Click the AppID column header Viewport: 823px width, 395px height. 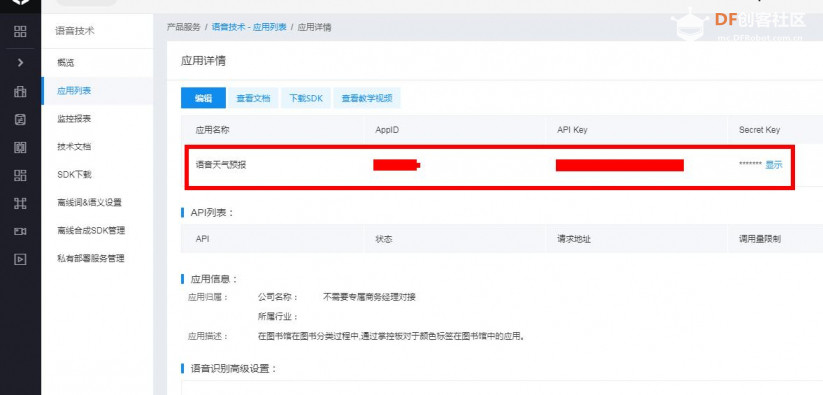tap(387, 130)
